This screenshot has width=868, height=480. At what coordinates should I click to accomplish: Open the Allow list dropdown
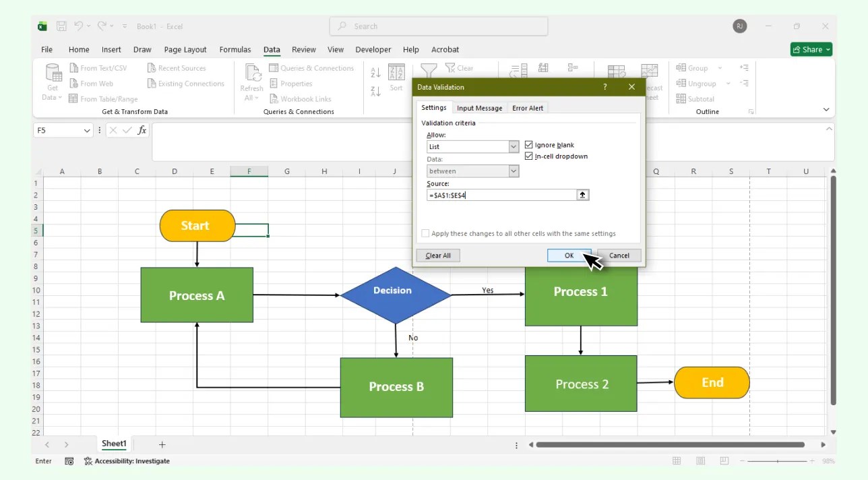pyautogui.click(x=514, y=146)
